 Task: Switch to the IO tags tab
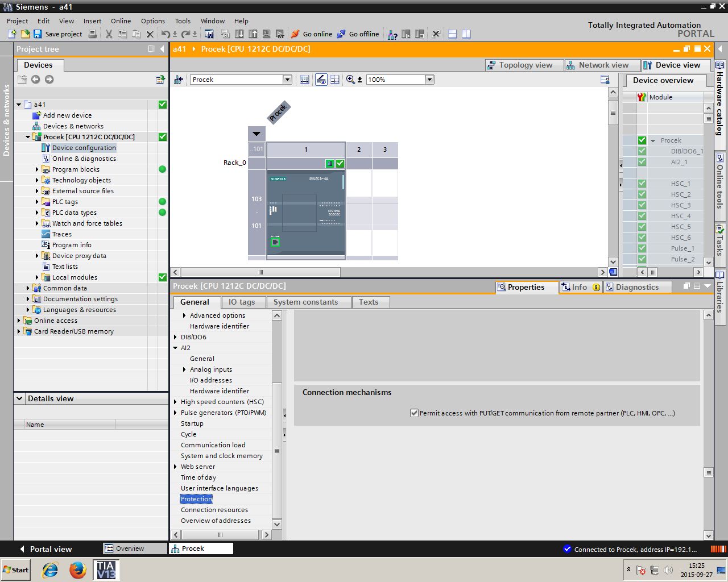tap(241, 302)
